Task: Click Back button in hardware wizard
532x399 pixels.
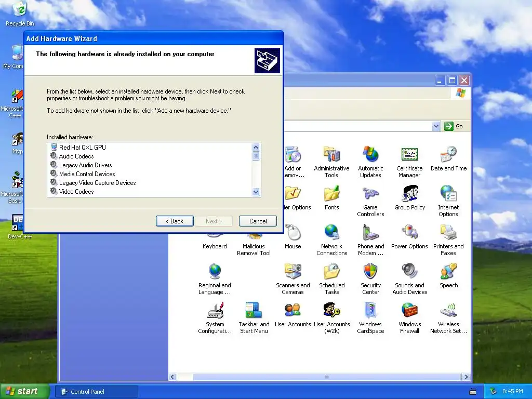Action: click(175, 221)
